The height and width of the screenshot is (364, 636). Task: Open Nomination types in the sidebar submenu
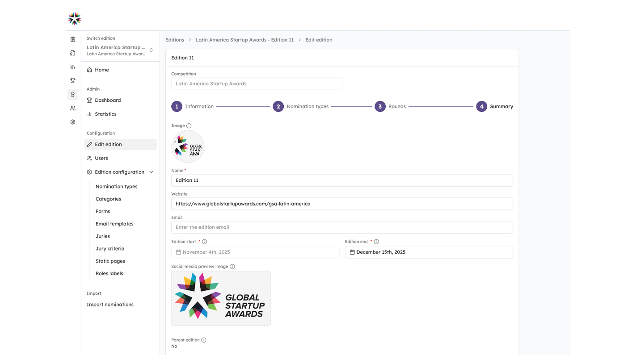[x=117, y=187]
